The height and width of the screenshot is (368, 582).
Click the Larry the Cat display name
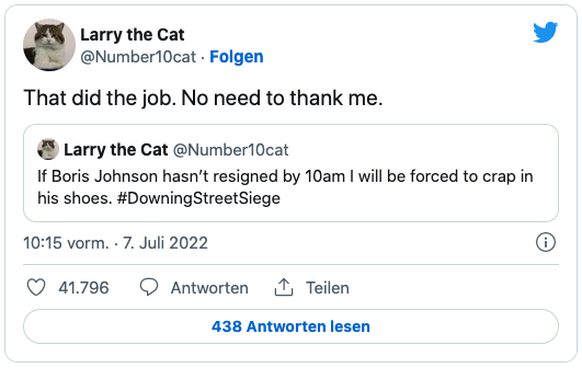coord(133,35)
